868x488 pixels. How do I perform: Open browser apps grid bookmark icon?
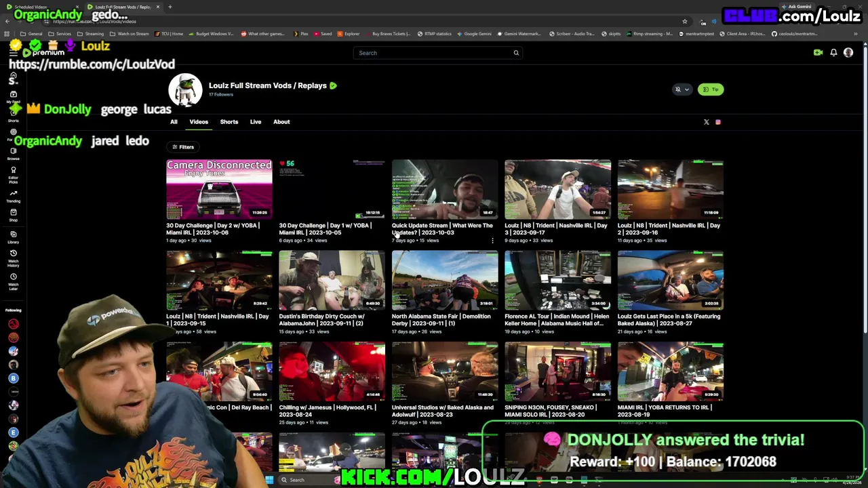(x=7, y=34)
